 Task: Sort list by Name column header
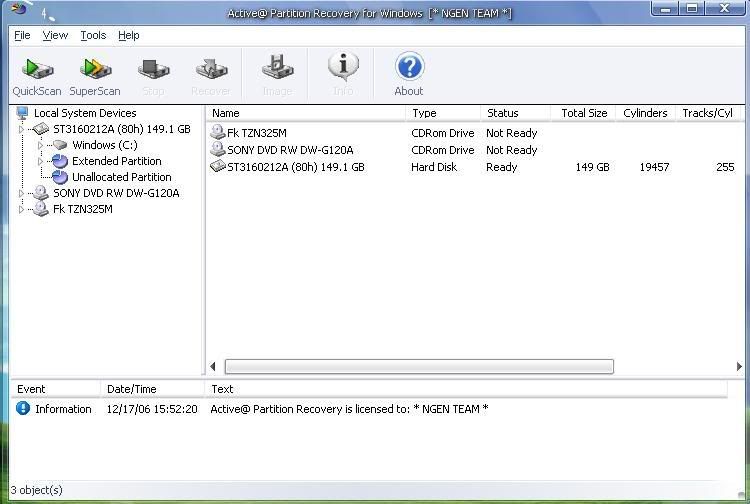tap(306, 113)
